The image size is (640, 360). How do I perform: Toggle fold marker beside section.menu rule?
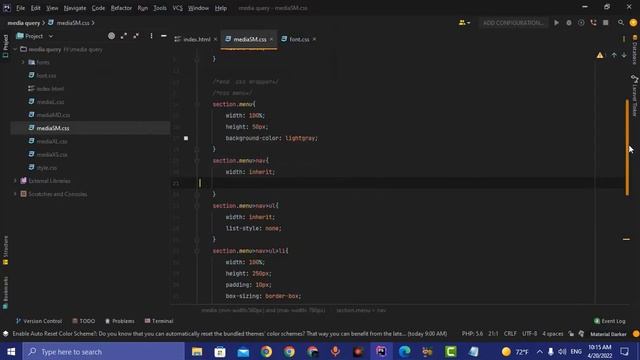pos(197,104)
